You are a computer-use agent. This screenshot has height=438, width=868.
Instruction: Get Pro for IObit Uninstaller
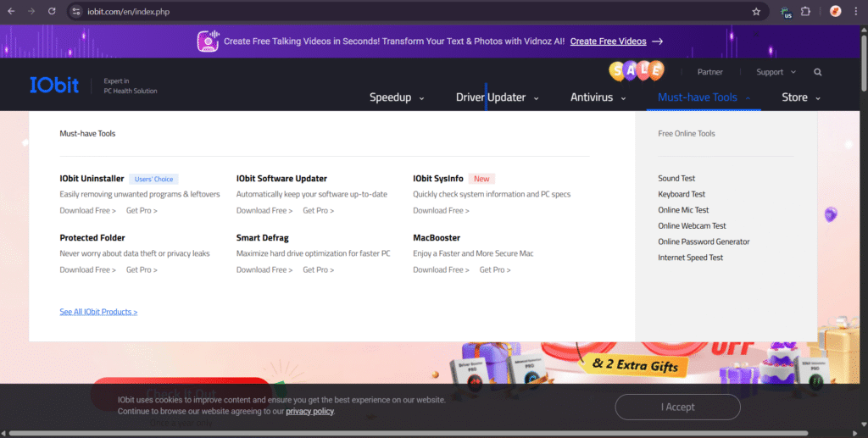[142, 211]
